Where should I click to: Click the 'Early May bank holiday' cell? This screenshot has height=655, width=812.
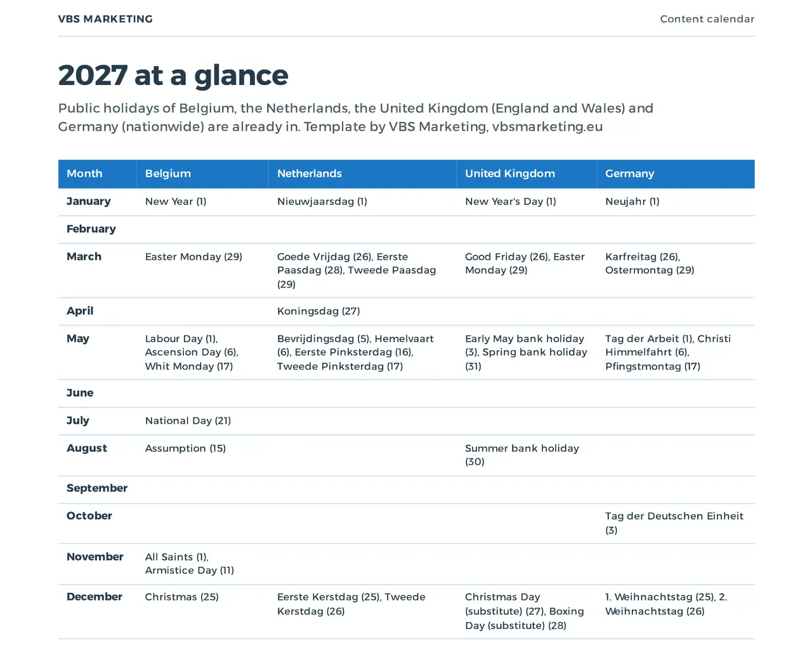point(526,352)
